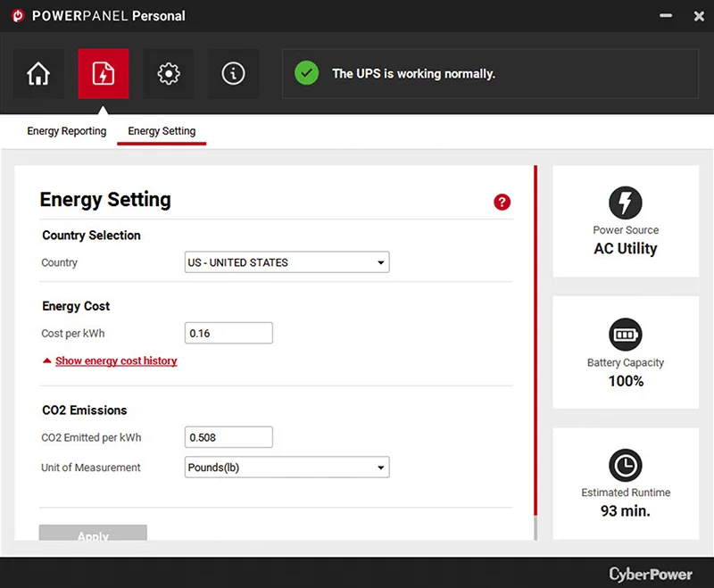Screen dimensions: 714x588
Task: Open the red help question mark icon
Action: tap(502, 202)
